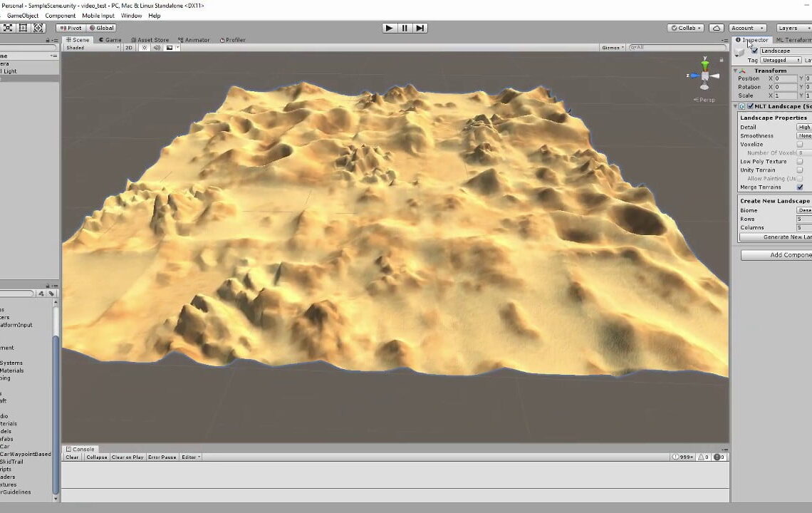Mute scene audio using the speaker icon
This screenshot has height=513, width=812.
point(157,48)
